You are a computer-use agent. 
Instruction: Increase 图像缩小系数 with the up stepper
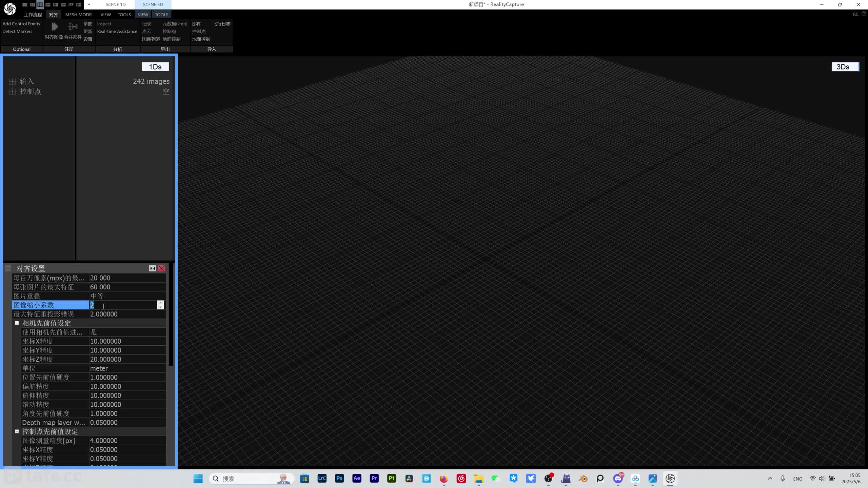point(160,303)
